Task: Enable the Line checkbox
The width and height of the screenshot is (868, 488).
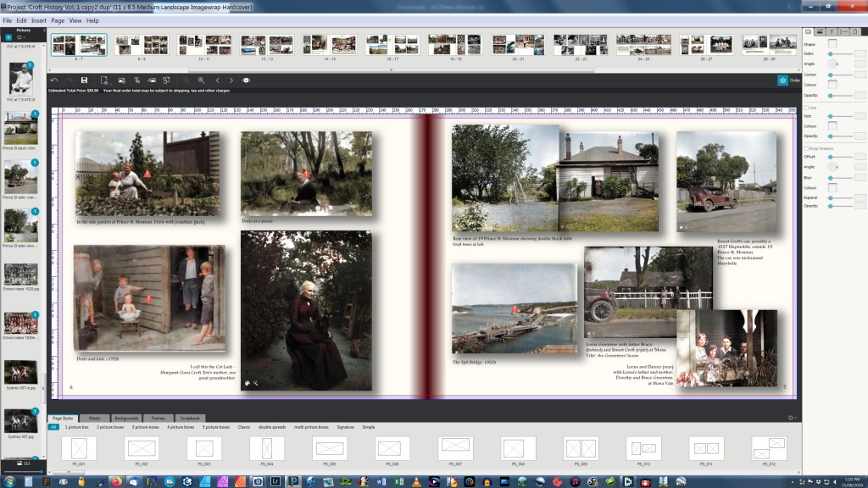Action: [805, 108]
